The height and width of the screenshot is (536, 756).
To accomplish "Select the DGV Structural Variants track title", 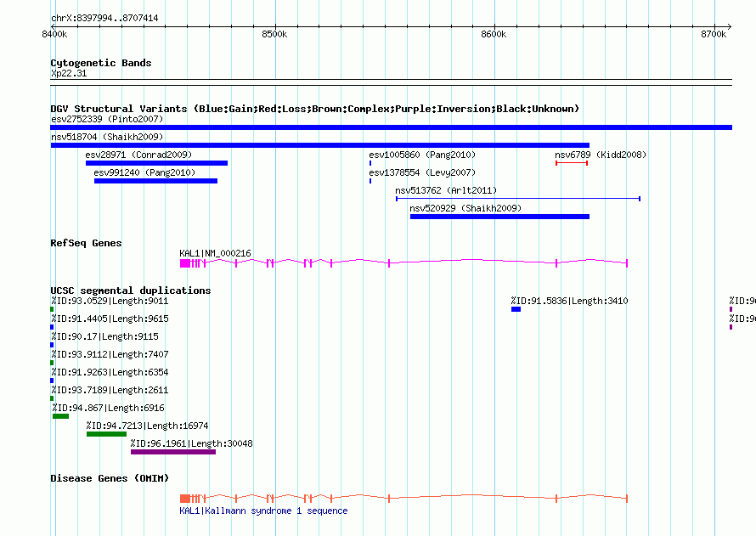I will pos(314,109).
